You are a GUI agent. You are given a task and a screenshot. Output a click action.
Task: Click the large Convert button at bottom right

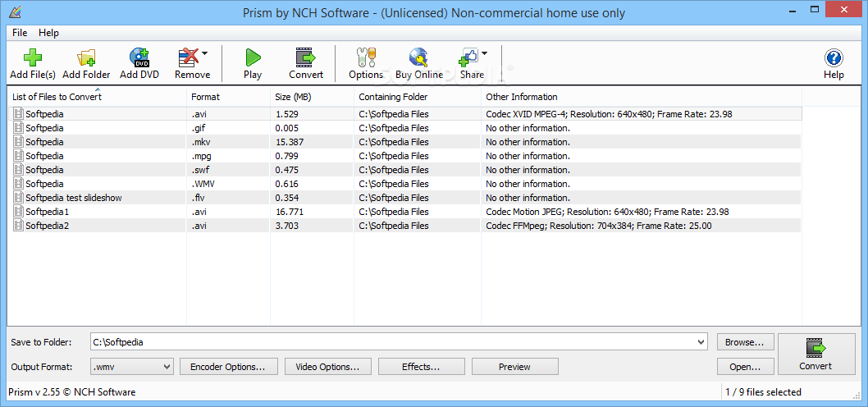816,354
